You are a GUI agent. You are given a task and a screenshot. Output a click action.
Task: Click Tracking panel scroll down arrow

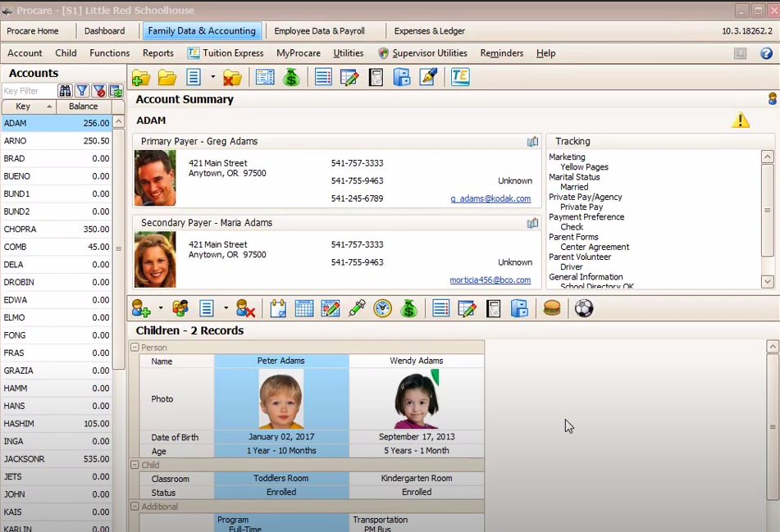point(768,282)
